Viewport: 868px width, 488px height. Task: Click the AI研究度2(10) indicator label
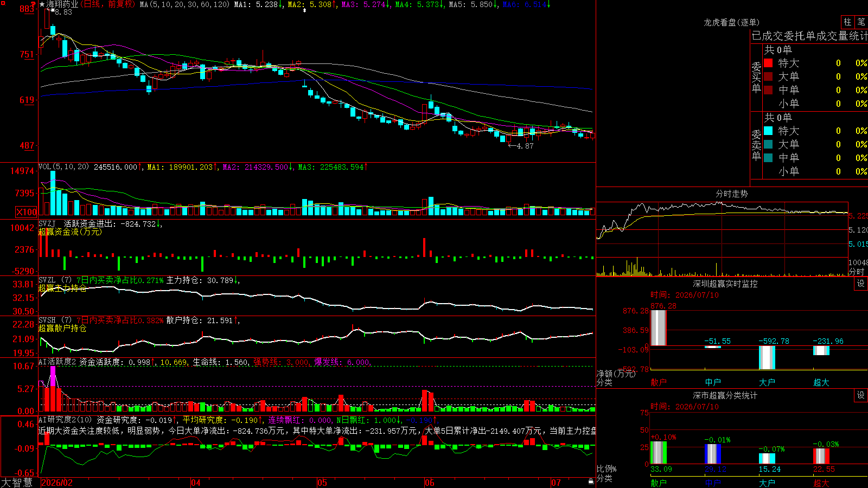tap(65, 420)
